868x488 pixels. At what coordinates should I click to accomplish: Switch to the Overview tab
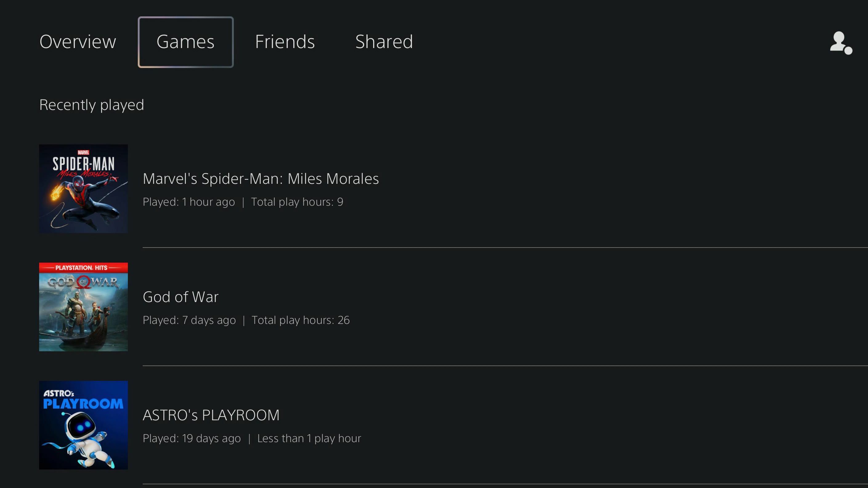[x=78, y=42]
